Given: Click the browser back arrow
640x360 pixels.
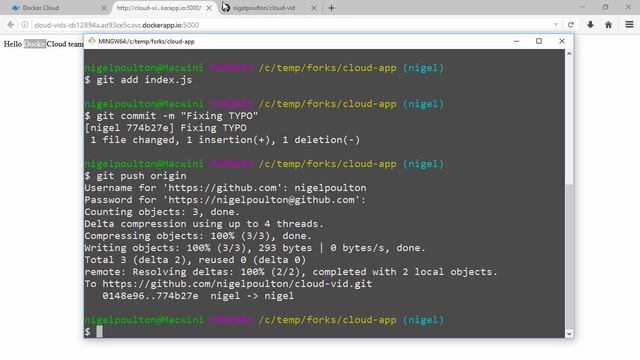Looking at the screenshot, I should click(x=11, y=25).
